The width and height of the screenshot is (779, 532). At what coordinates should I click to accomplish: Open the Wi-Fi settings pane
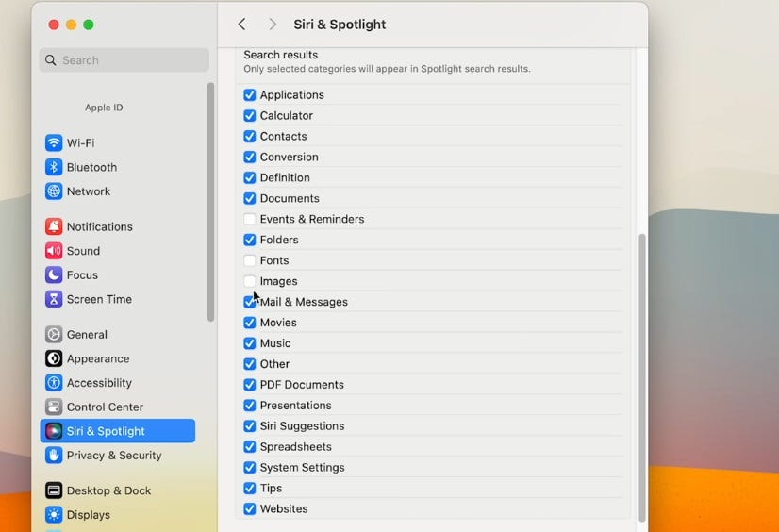(118, 143)
